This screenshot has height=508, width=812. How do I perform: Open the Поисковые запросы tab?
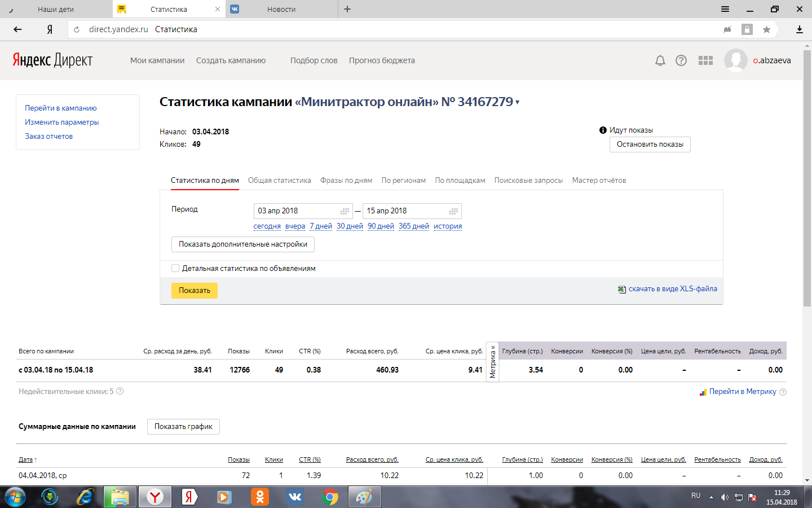(529, 181)
